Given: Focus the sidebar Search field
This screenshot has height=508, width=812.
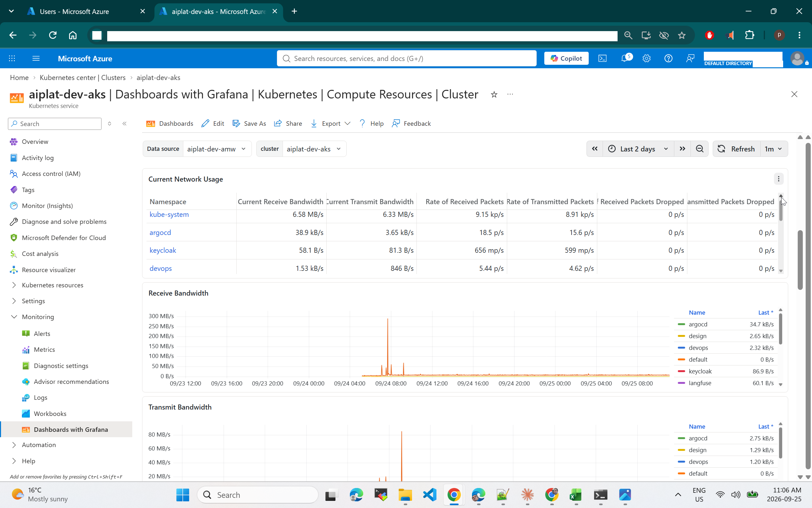Looking at the screenshot, I should [x=55, y=124].
